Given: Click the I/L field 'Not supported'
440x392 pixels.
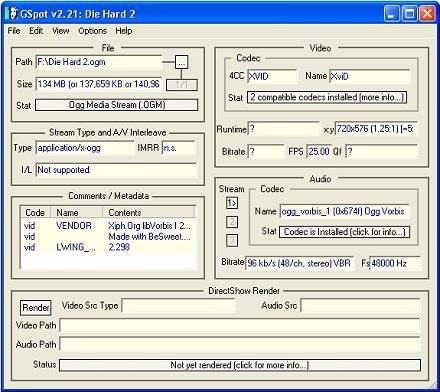Looking at the screenshot, I should click(116, 170).
